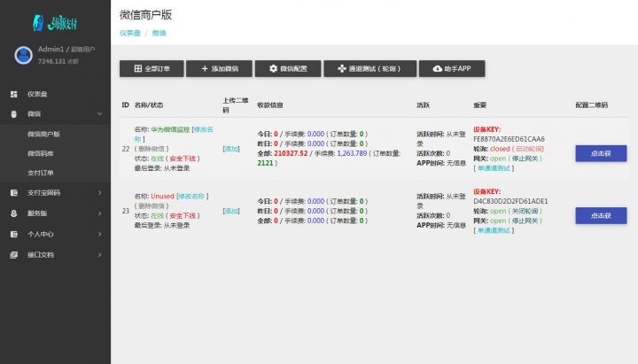The width and height of the screenshot is (638, 364).
Task: Select device key FE8870A2E6ED61CAA6
Action: pos(509,139)
